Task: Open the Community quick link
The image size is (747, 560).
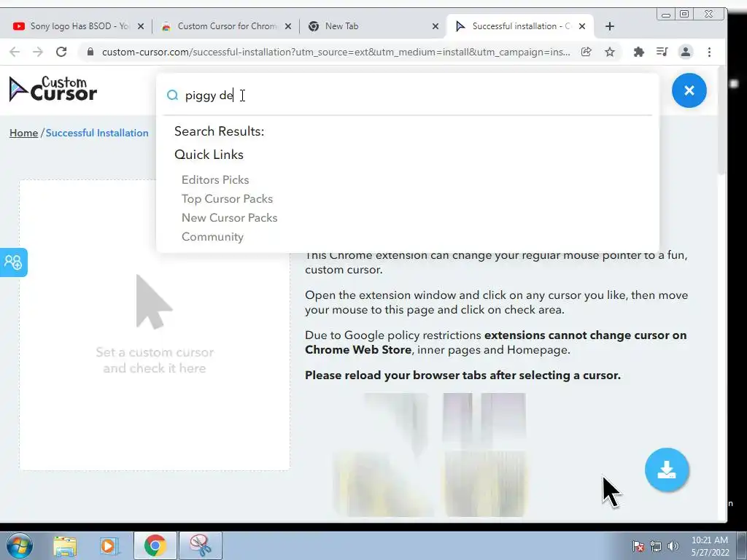Action: tap(212, 237)
